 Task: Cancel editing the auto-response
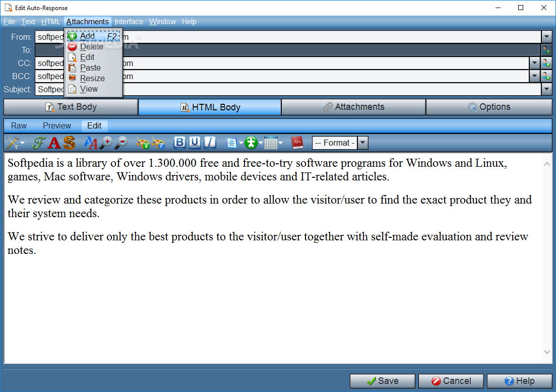[x=451, y=381]
